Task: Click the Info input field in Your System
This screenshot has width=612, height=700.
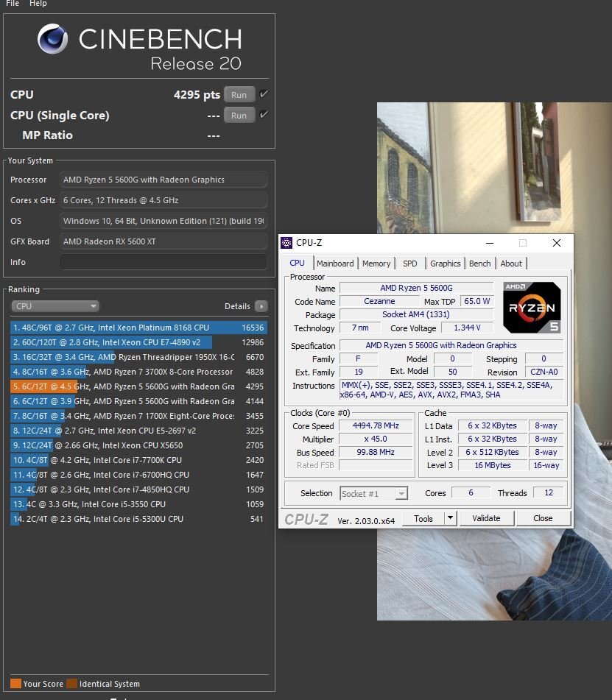Action: (163, 262)
